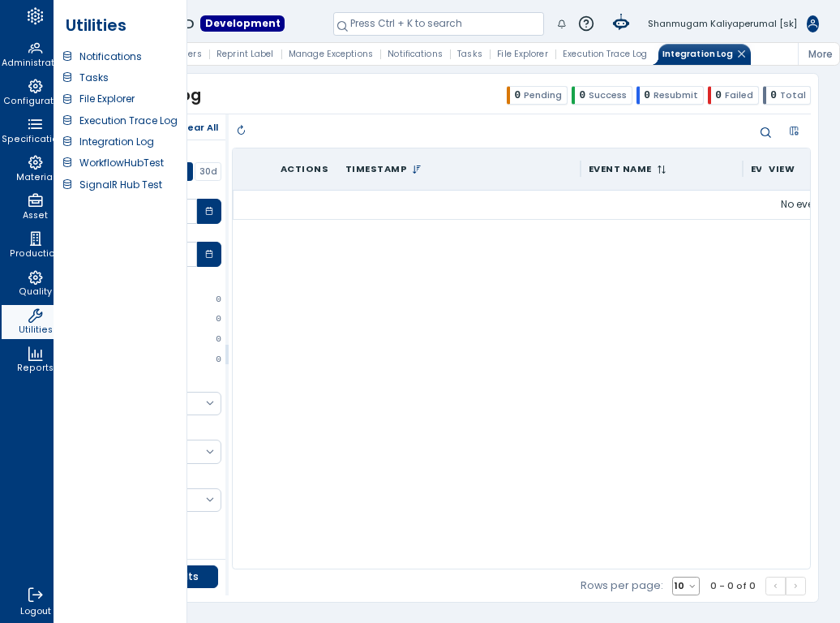840x623 pixels.
Task: Click the Clear All filters link
Action: pyautogui.click(x=203, y=127)
